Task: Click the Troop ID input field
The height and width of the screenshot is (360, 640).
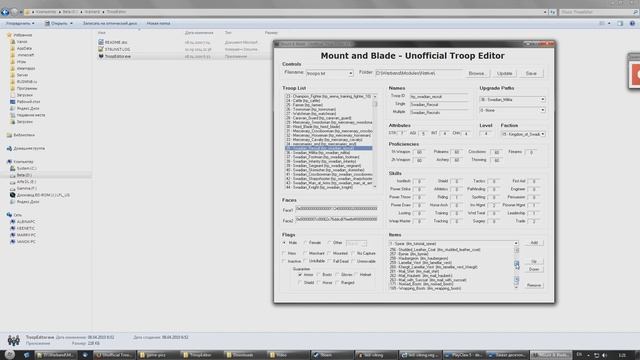Action: pos(439,97)
